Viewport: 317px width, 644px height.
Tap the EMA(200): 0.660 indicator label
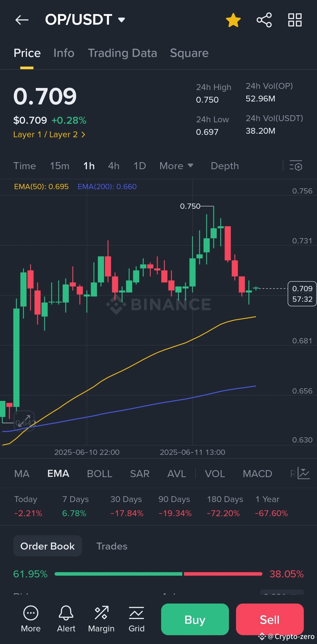[x=107, y=187]
